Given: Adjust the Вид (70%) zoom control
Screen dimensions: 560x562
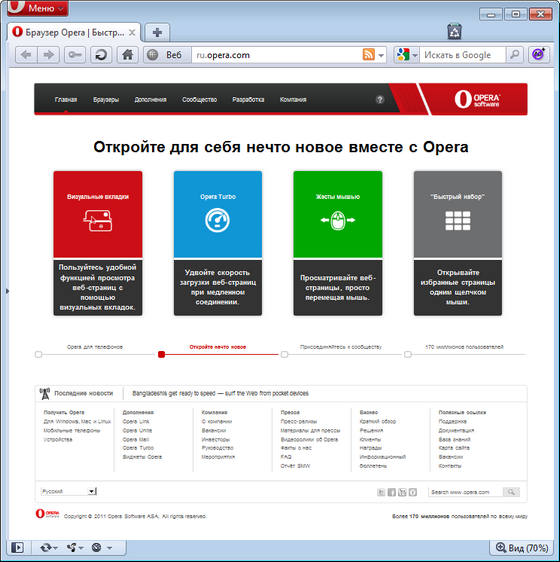Looking at the screenshot, I should point(521,547).
